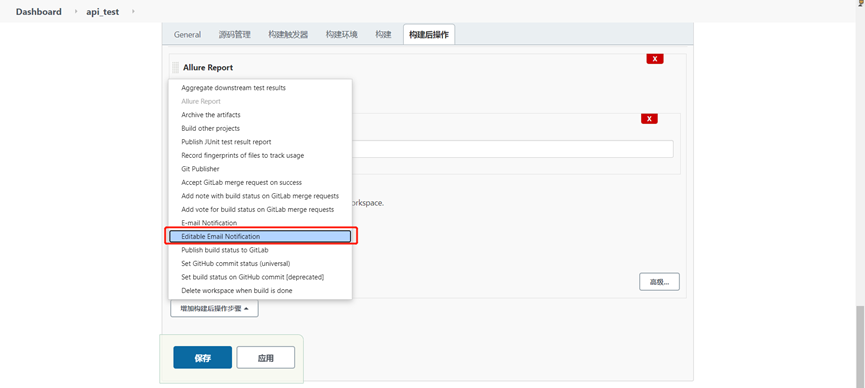Switch to the 构建环境 tab
Viewport: 865px width, 388px height.
click(x=341, y=34)
